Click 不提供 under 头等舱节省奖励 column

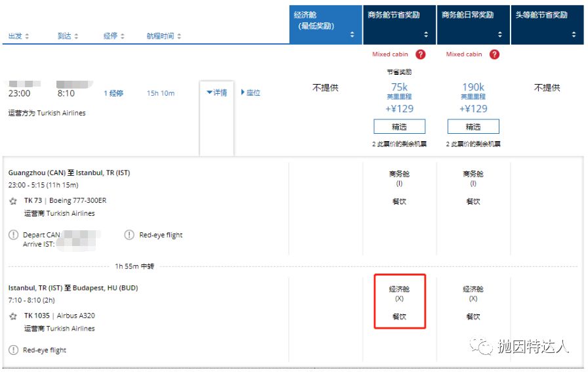(547, 88)
